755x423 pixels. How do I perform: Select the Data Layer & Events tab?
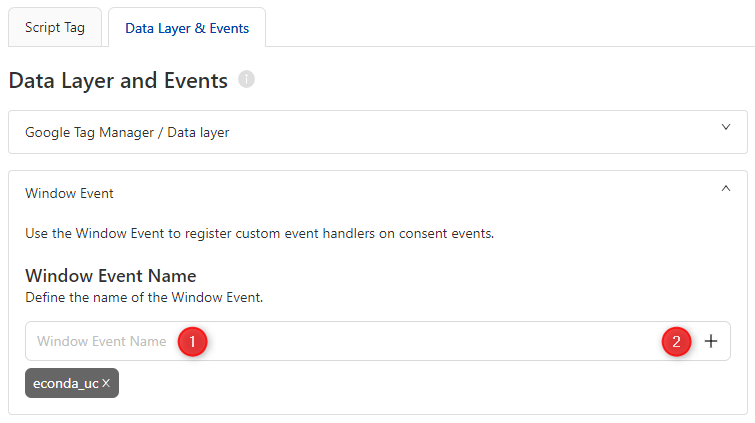pos(187,28)
